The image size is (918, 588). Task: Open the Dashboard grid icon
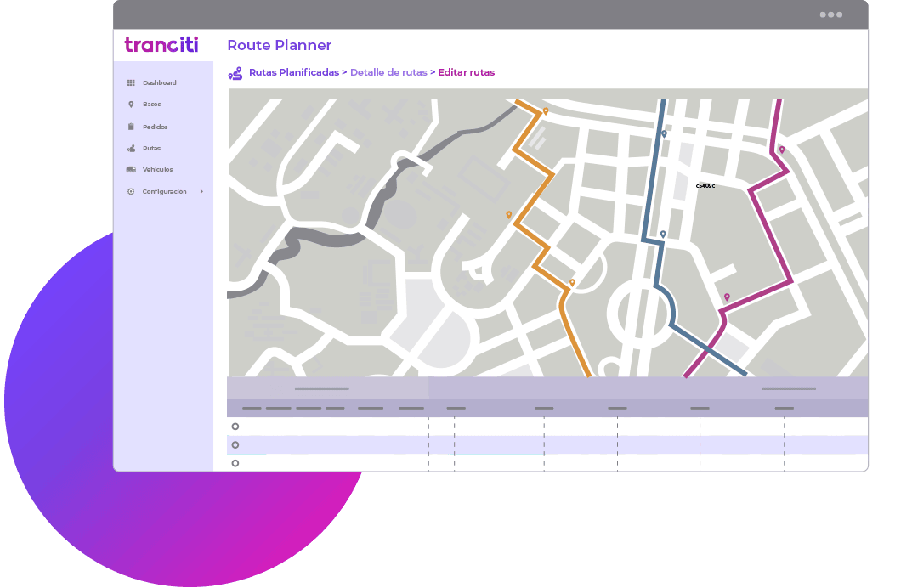(x=131, y=83)
